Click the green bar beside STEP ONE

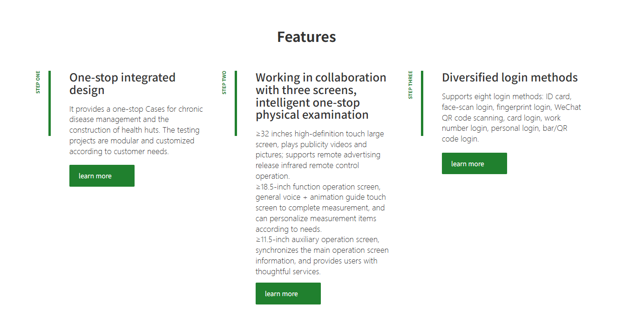(49, 103)
